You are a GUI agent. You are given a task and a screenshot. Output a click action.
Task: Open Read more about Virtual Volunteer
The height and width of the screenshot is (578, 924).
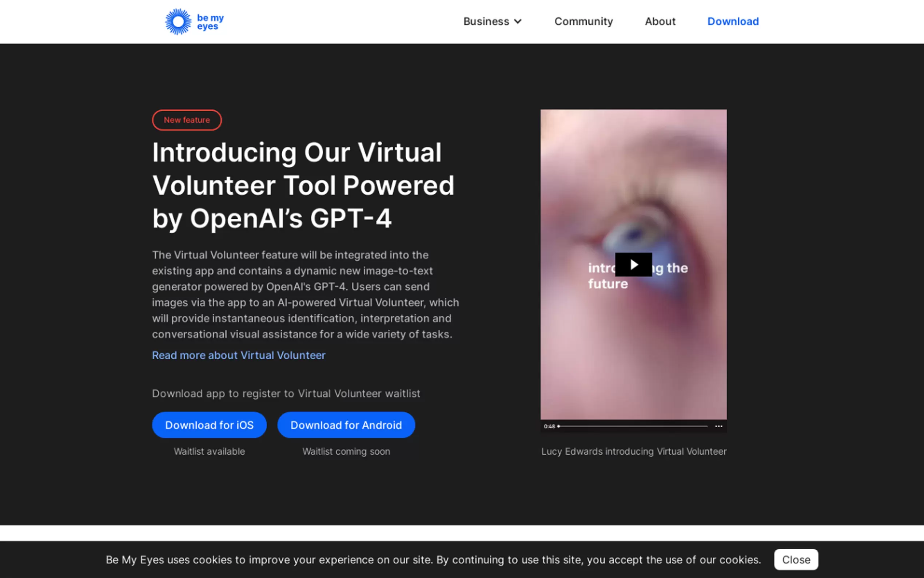[238, 355]
